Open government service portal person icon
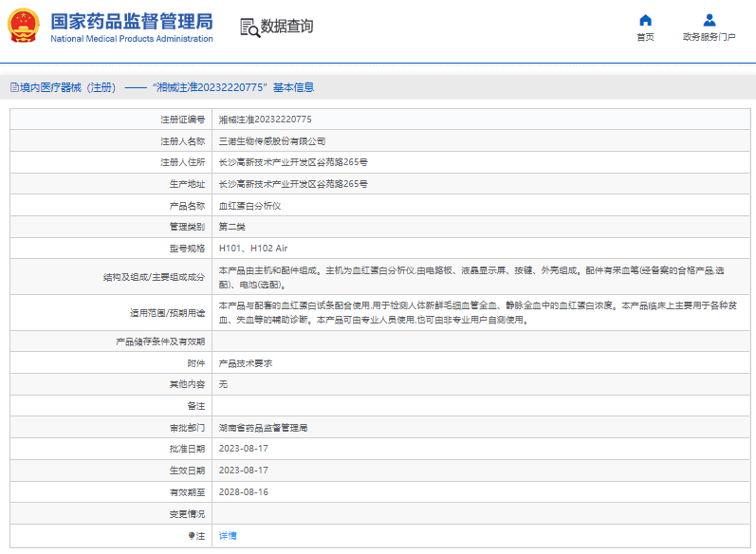756x554 pixels. coord(710,20)
